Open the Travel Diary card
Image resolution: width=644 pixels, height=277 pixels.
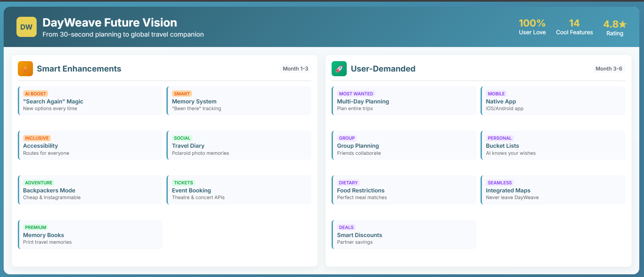(x=239, y=145)
